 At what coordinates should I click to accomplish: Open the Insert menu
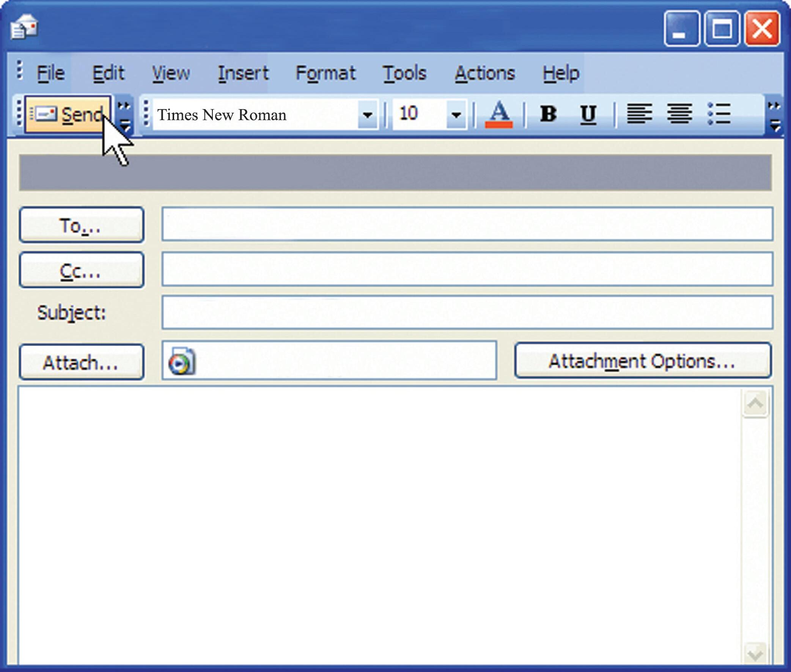pos(243,73)
